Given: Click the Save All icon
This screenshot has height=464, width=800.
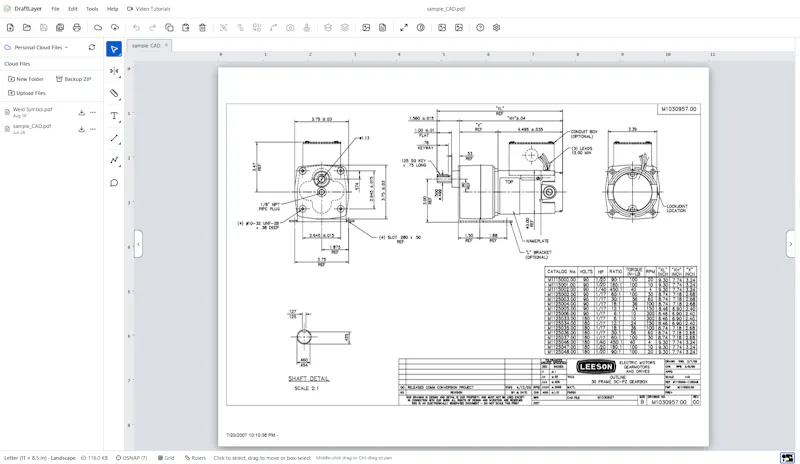Looking at the screenshot, I should [60, 28].
